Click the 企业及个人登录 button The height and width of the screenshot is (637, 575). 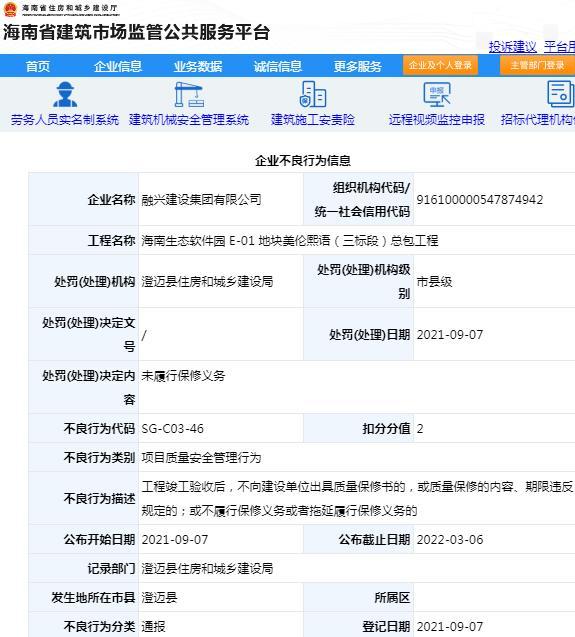[x=440, y=65]
